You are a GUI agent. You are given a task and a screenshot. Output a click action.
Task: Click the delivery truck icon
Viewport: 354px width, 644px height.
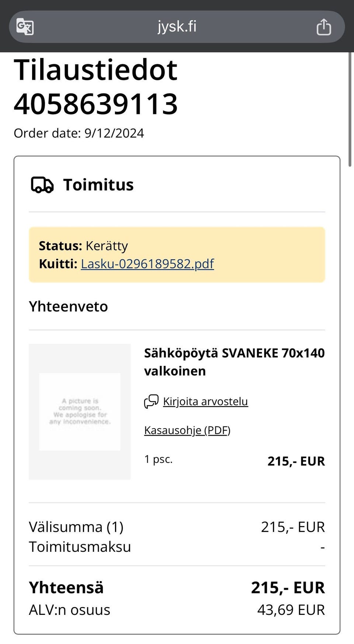(x=42, y=185)
